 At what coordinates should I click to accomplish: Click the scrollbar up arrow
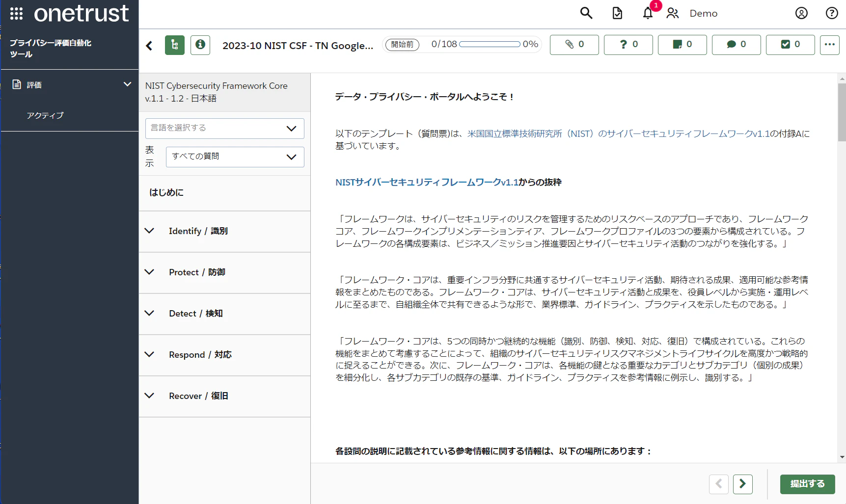(842, 78)
